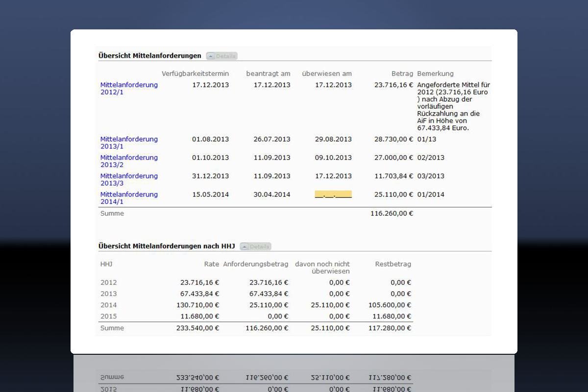Collapse Details of Übersicht Mittelanforderungen
The height and width of the screenshot is (392, 588).
point(221,56)
